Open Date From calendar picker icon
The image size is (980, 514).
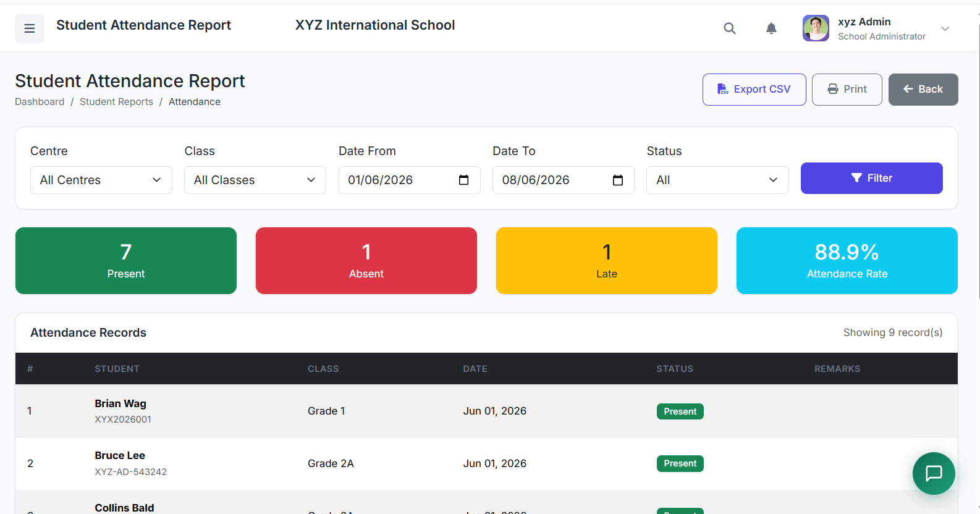pos(464,180)
